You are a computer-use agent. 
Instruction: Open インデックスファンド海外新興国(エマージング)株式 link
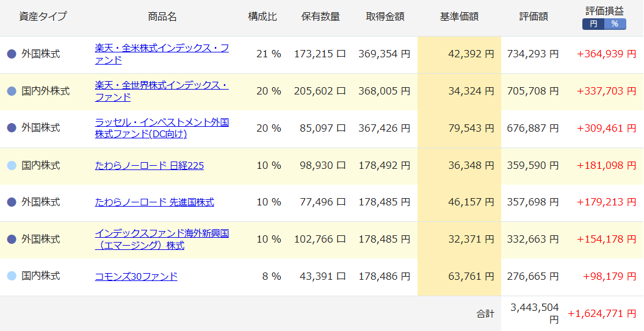[x=162, y=239]
